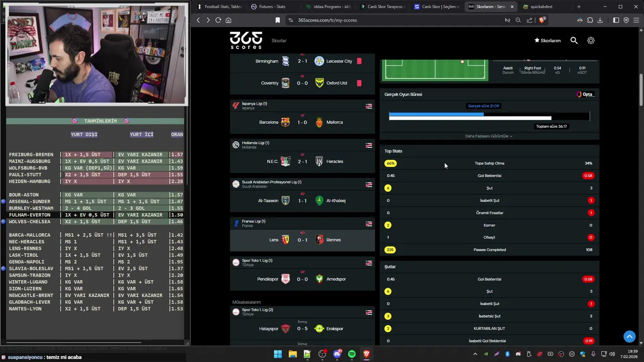Viewport: 644px width, 362px height.
Task: Open the zoom magnifier in the address bar
Action: tap(518, 20)
